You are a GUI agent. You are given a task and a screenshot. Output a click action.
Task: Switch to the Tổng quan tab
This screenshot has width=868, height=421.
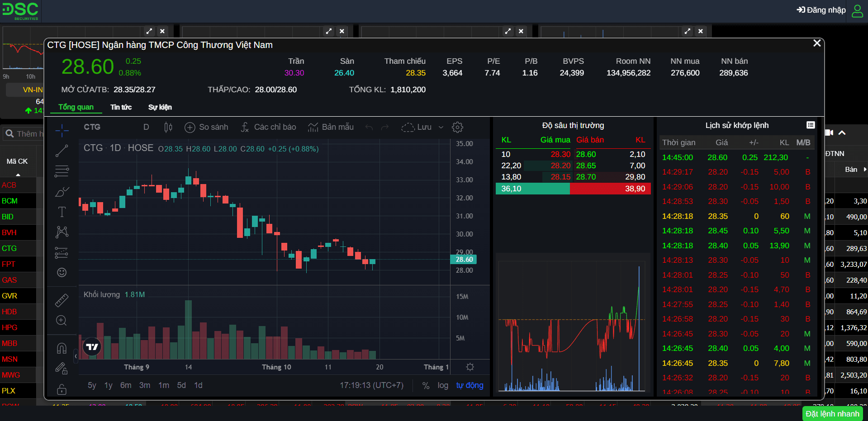point(76,107)
